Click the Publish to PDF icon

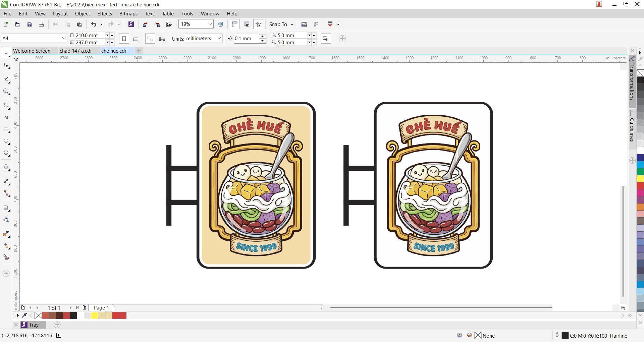coord(169,24)
